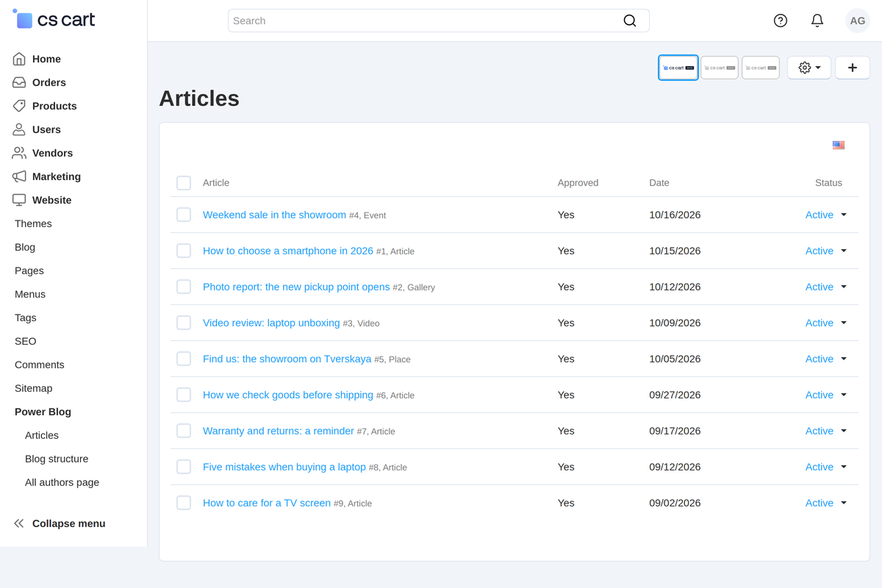Click the Vendors people icon

(x=19, y=153)
